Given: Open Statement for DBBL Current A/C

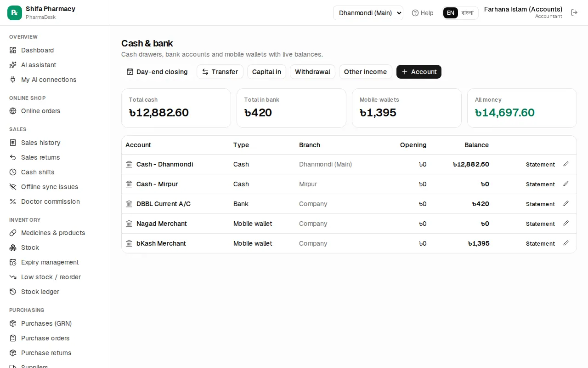Looking at the screenshot, I should coord(540,204).
